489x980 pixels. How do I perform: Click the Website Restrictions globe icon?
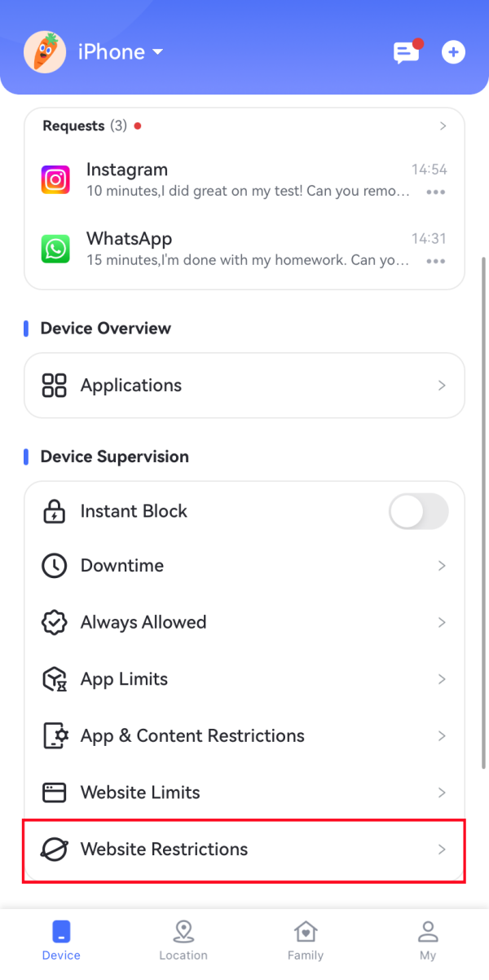54,849
